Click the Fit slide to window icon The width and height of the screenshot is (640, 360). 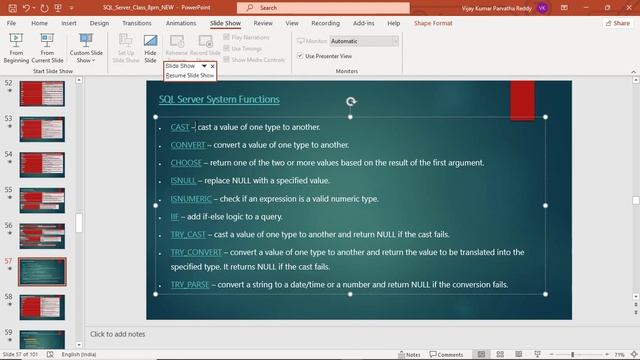click(634, 354)
